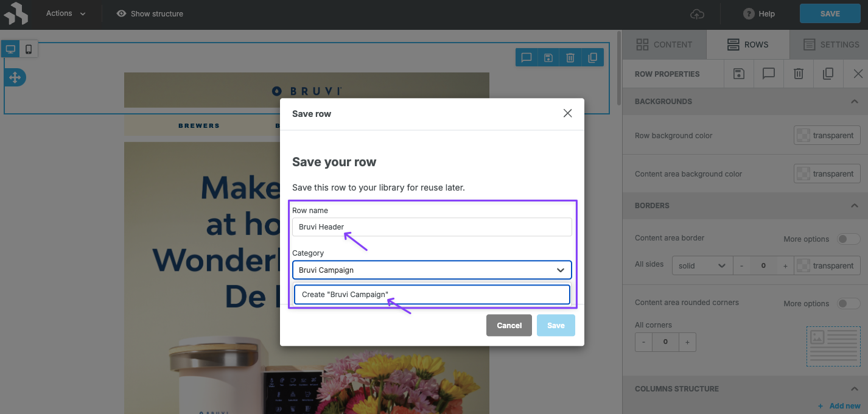Enable More options for rounded corners

tap(849, 303)
